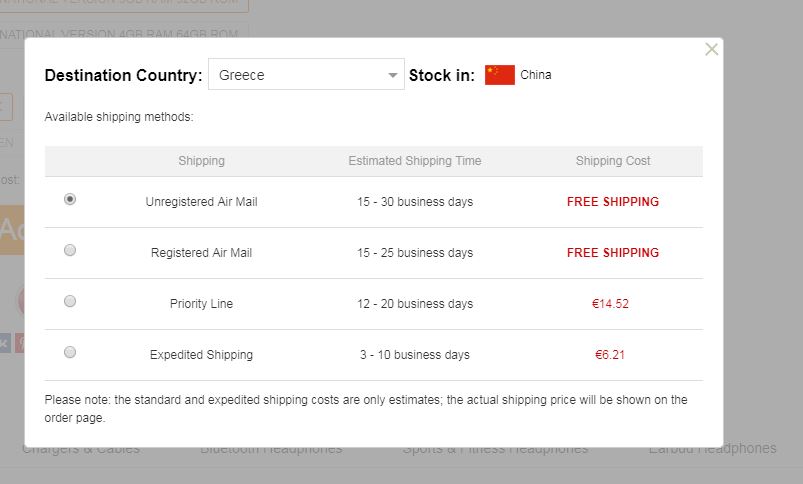Viewport: 803px width, 484px height.
Task: Select Unregistered Air Mail radio button
Action: point(70,199)
